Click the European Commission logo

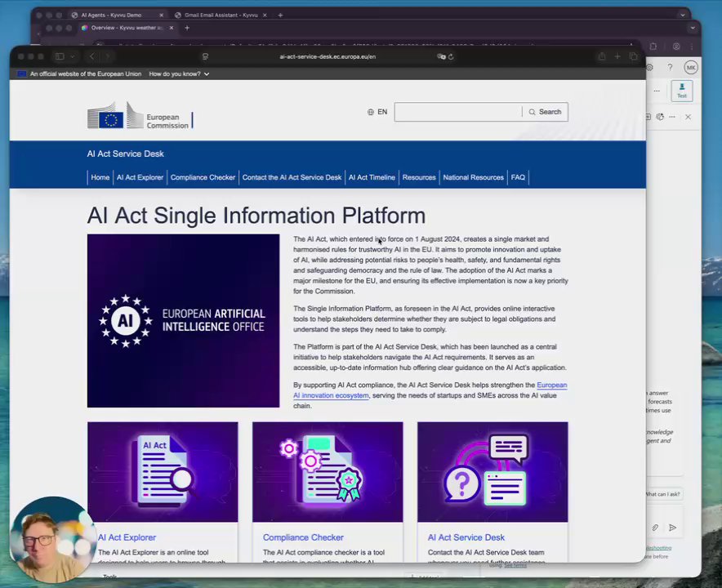coord(140,116)
